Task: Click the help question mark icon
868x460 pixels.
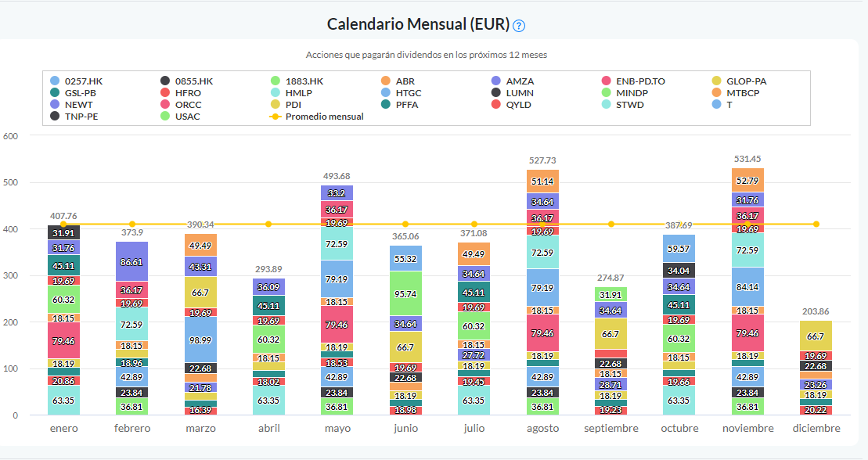Action: 519,25
